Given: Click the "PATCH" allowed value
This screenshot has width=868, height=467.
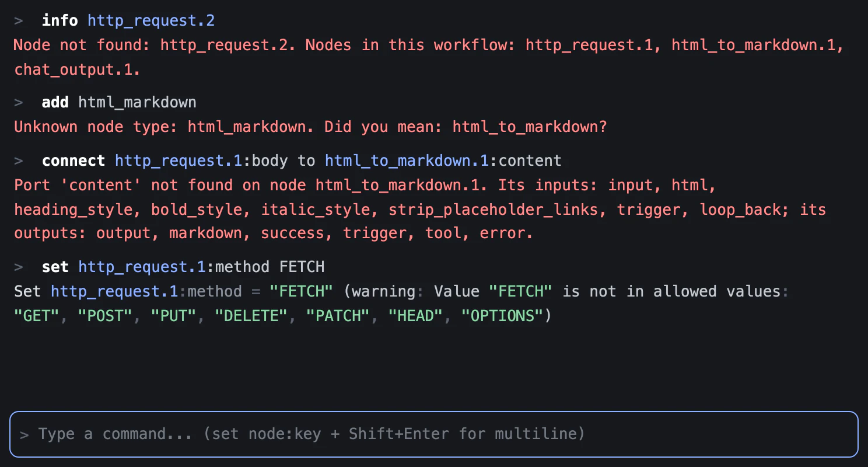Looking at the screenshot, I should (x=338, y=316).
